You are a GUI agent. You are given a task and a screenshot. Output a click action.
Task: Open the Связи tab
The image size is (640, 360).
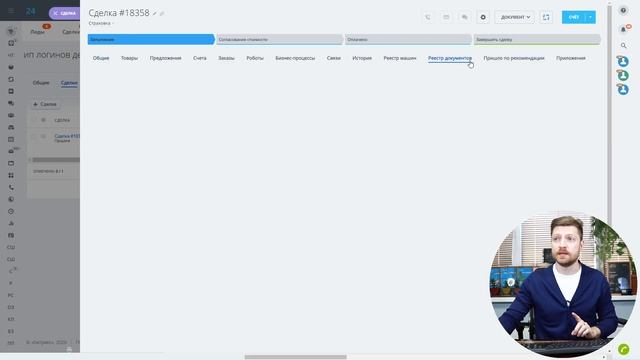point(333,58)
